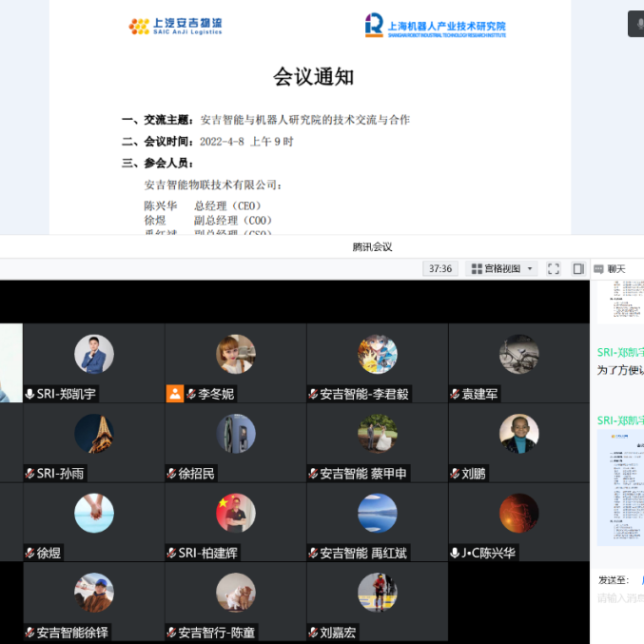Select SRI-郑凯宇 participant tile
This screenshot has width=644, height=644.
click(x=94, y=362)
